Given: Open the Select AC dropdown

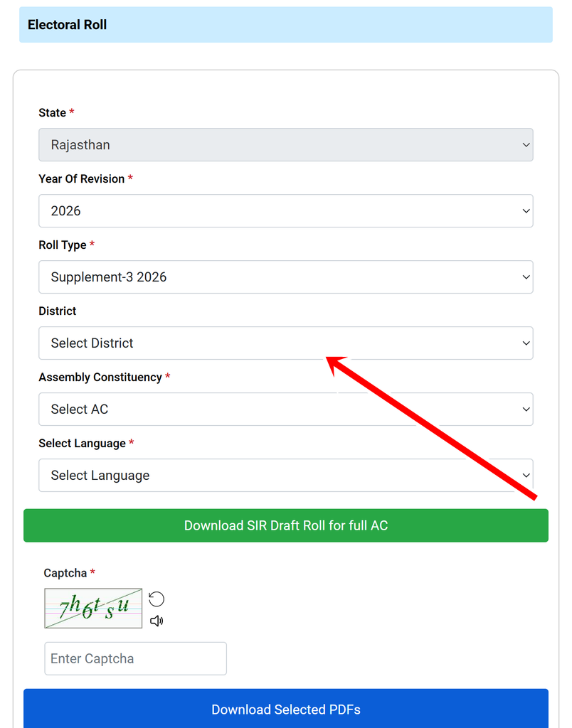Looking at the screenshot, I should coord(286,409).
